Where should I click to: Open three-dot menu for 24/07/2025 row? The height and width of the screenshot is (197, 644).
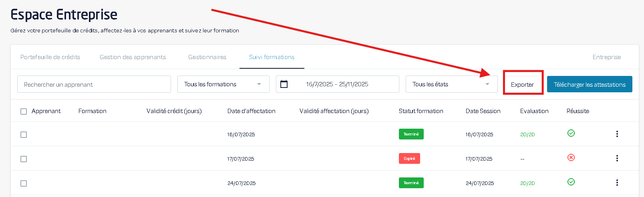coord(617,183)
